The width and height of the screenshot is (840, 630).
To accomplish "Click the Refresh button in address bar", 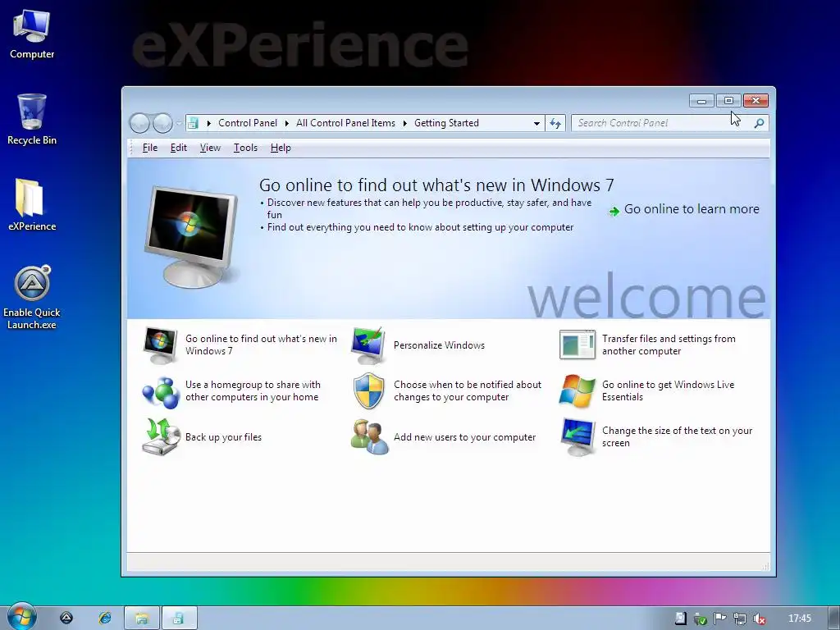I will coord(555,123).
